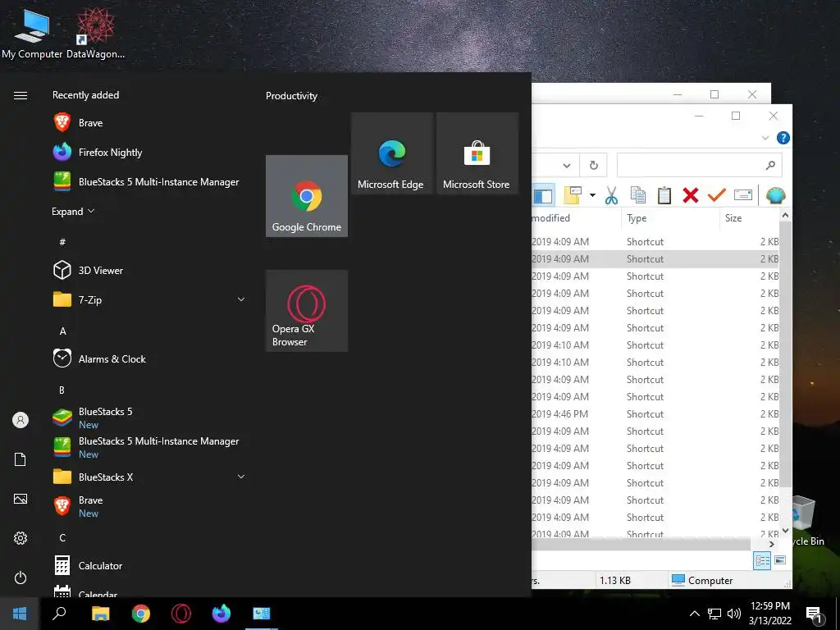Viewport: 840px width, 630px height.
Task: Click globe shell icon in toolbar
Action: pyautogui.click(x=775, y=195)
